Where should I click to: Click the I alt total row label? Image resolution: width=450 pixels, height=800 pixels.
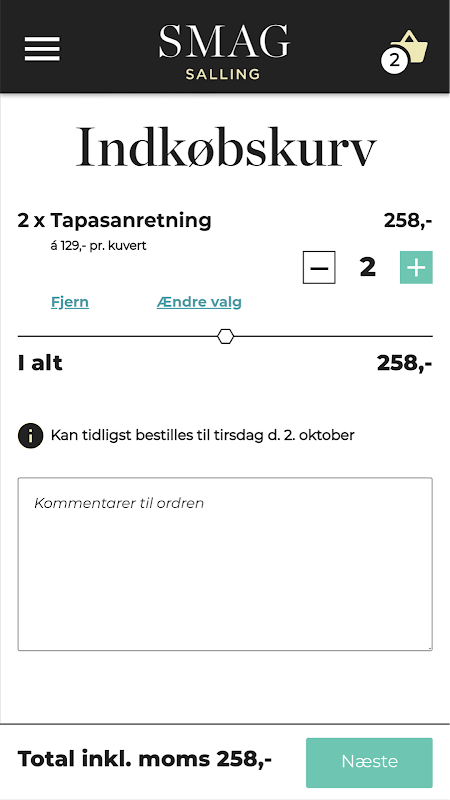point(40,363)
